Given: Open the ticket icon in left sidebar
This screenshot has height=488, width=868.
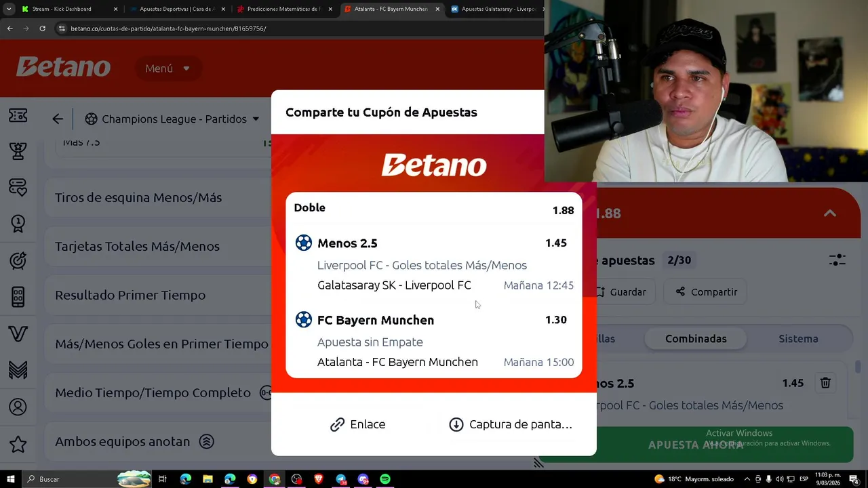Looking at the screenshot, I should coord(18,116).
